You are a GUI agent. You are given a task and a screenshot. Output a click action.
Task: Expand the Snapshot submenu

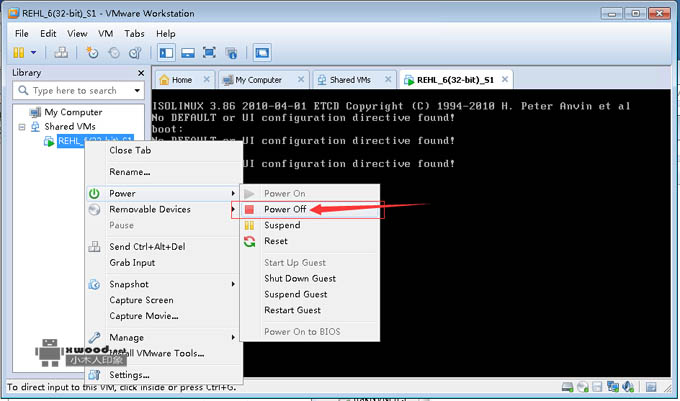164,284
